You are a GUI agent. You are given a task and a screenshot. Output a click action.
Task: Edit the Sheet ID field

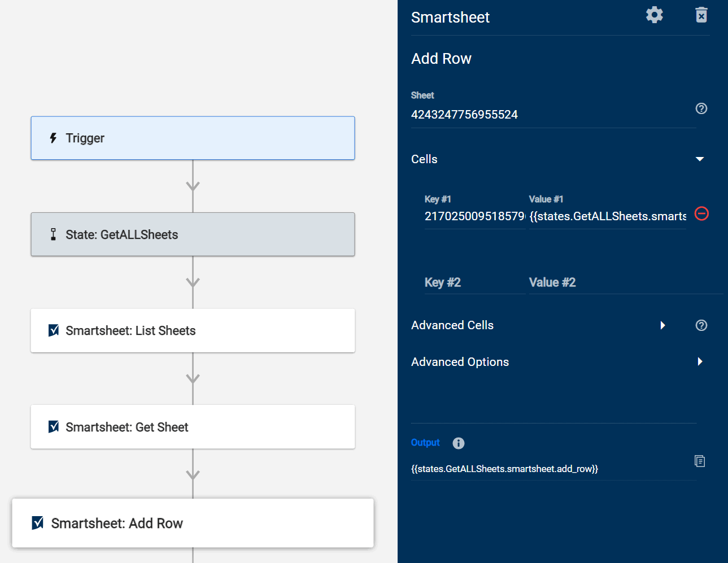coord(553,115)
